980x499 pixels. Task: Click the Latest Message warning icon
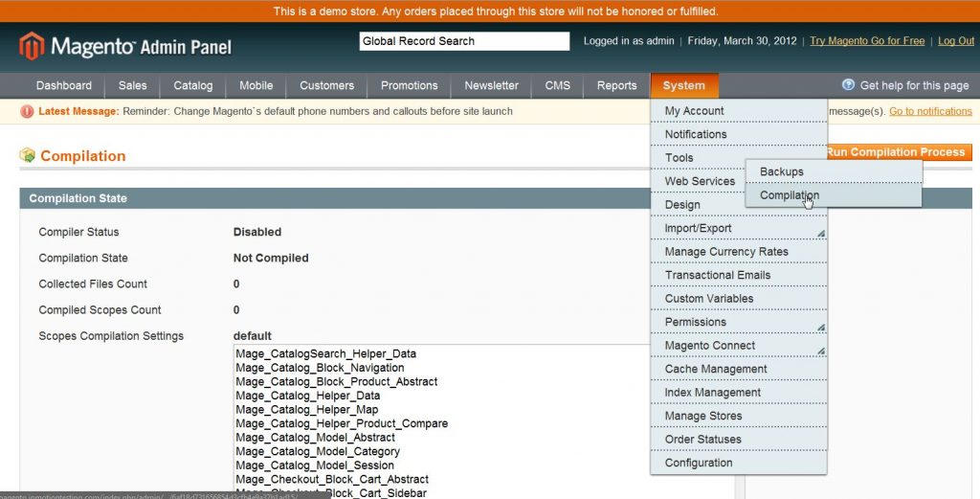27,111
